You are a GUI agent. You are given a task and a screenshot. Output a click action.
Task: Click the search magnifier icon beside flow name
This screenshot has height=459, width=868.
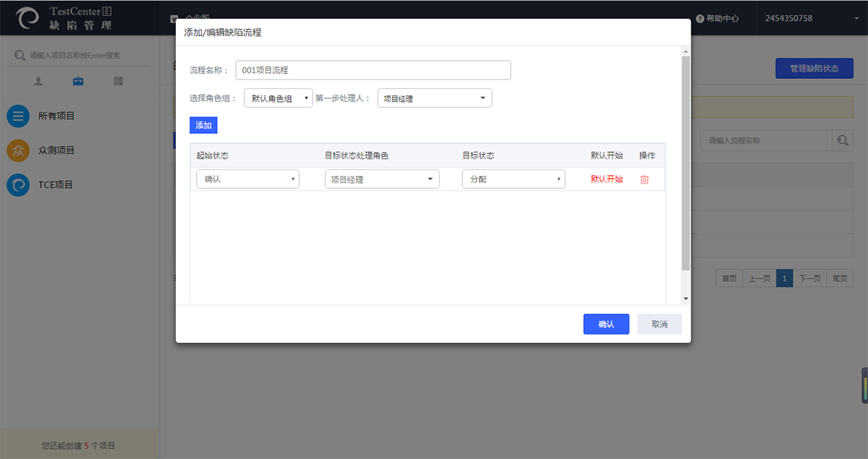843,140
